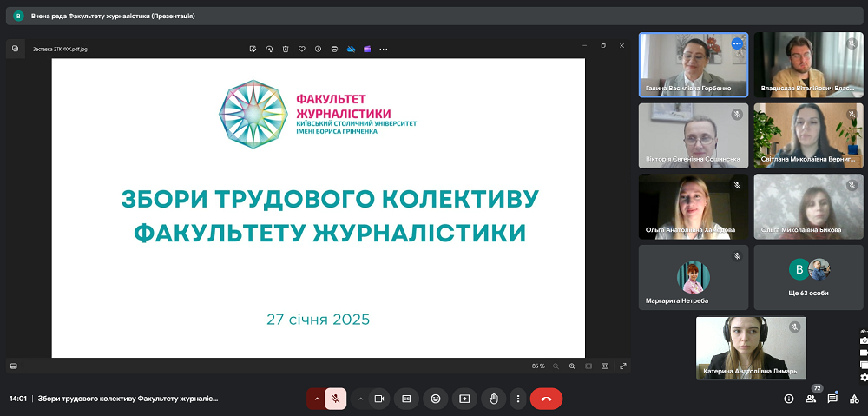
Task: Select Галина Василівна Горбенко video tile
Action: [x=693, y=64]
